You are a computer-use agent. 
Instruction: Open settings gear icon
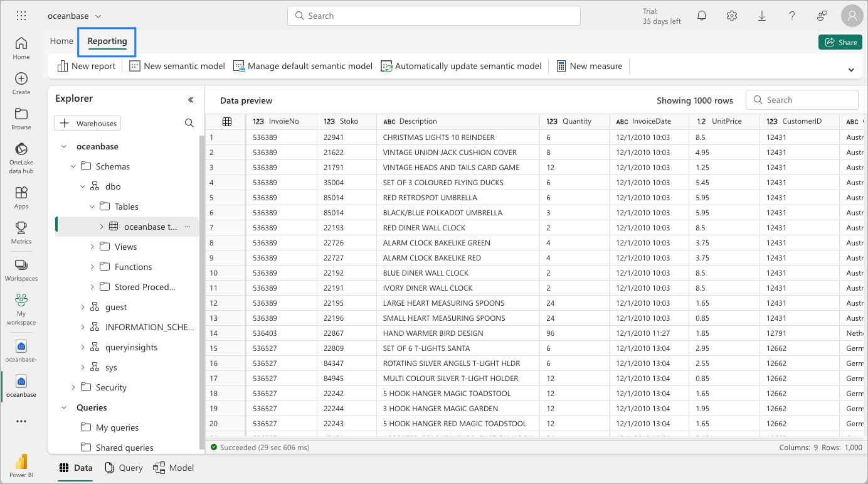[x=732, y=16]
